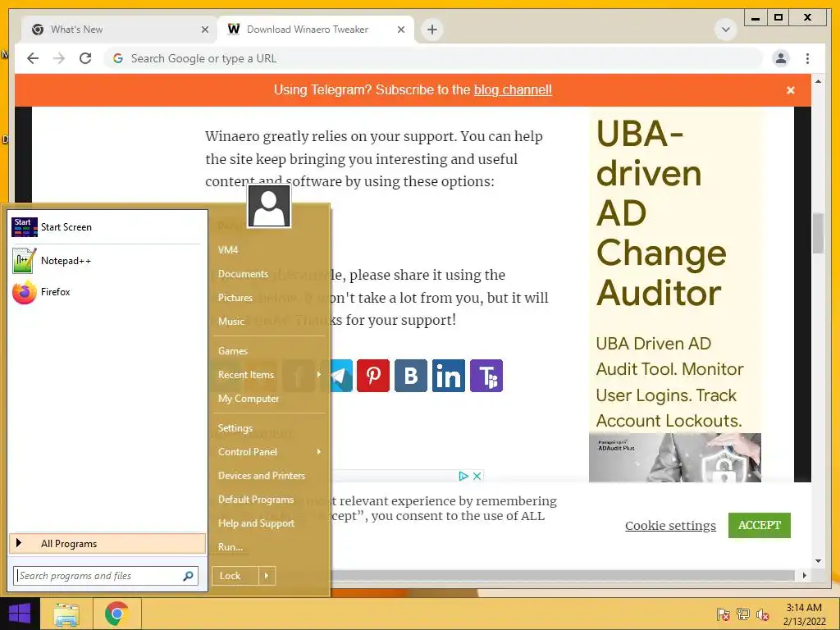The height and width of the screenshot is (630, 840).
Task: Click Chrome reload page button
Action: coord(85,58)
